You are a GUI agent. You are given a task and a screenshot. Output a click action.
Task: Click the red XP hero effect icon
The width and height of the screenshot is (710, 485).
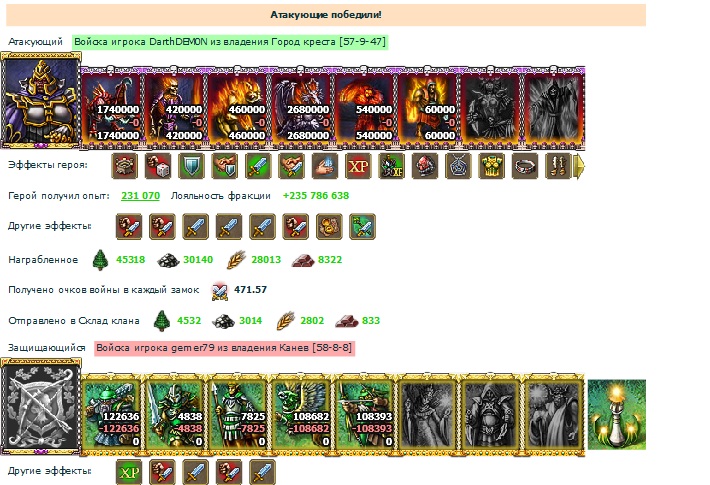pyautogui.click(x=358, y=166)
